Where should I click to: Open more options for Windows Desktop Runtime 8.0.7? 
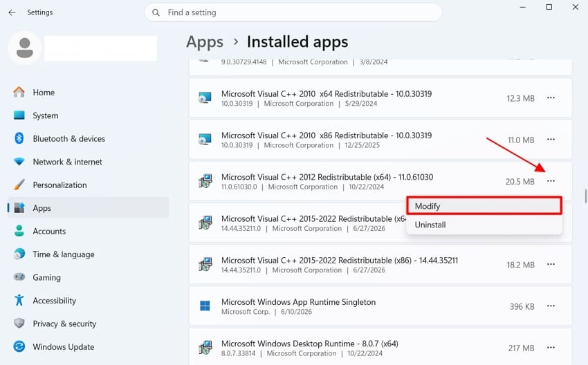551,348
